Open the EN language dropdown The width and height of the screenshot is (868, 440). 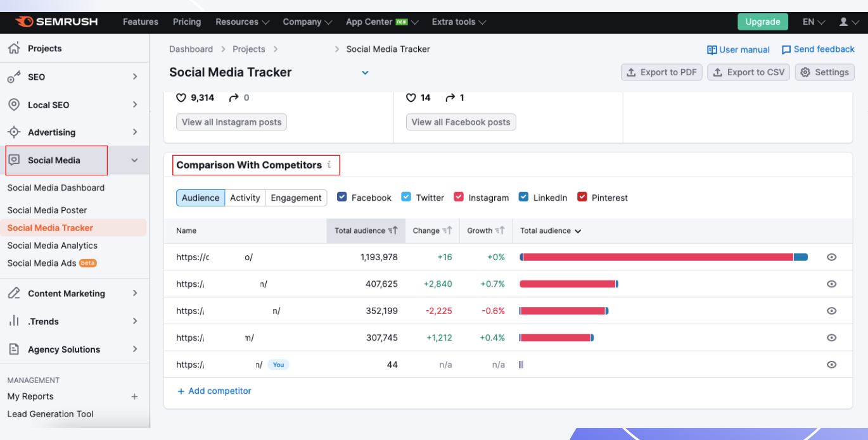814,22
